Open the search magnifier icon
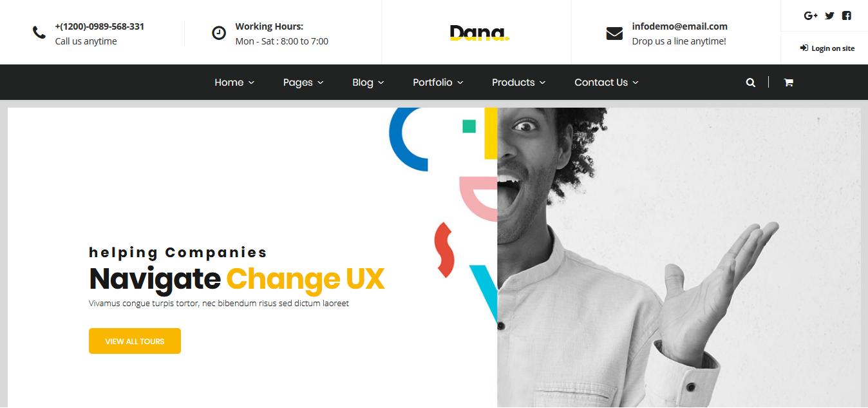This screenshot has height=408, width=868. point(750,83)
